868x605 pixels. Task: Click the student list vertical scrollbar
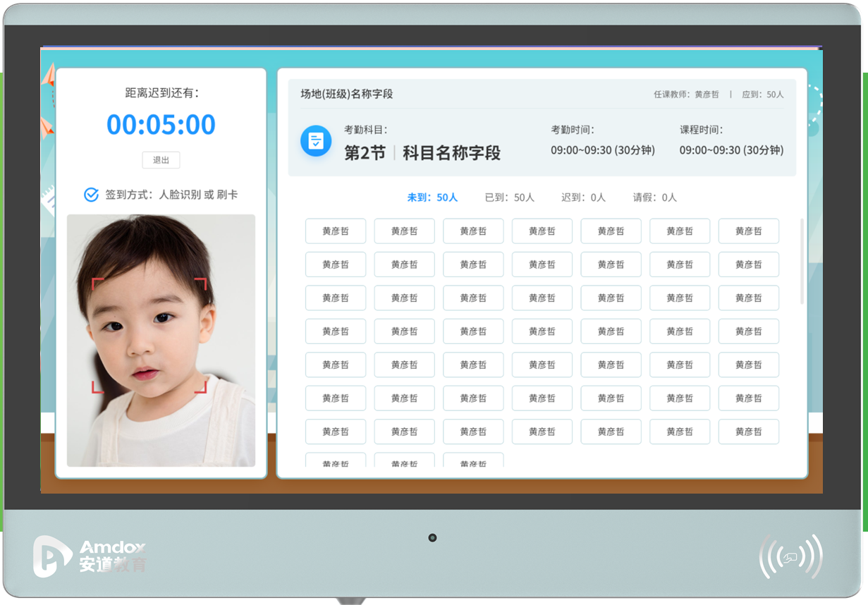pyautogui.click(x=802, y=261)
